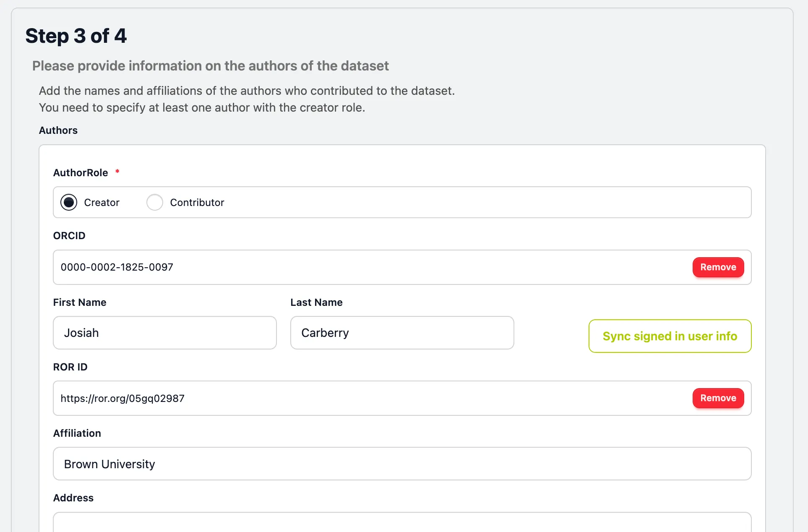Click the ORCID field label

pyautogui.click(x=69, y=236)
